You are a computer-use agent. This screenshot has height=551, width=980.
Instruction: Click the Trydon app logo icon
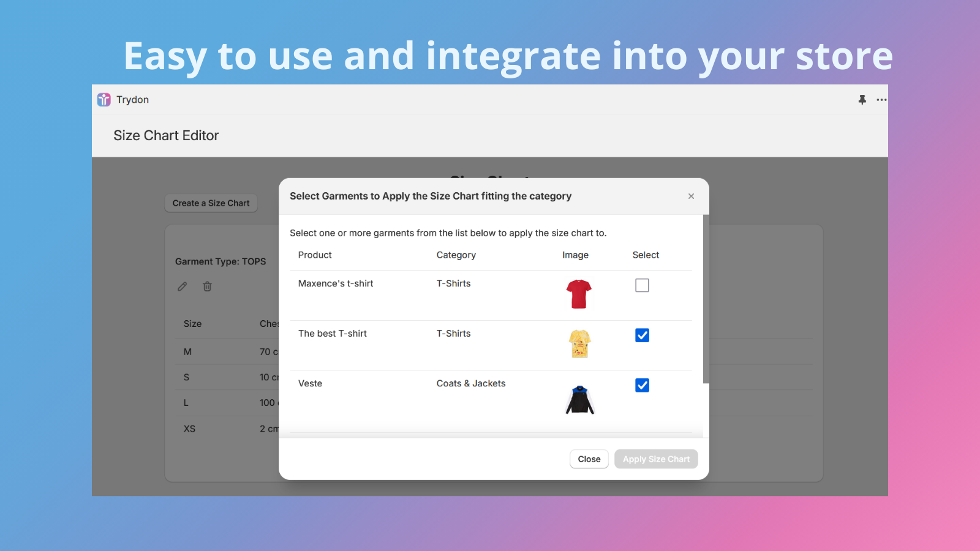pyautogui.click(x=104, y=99)
